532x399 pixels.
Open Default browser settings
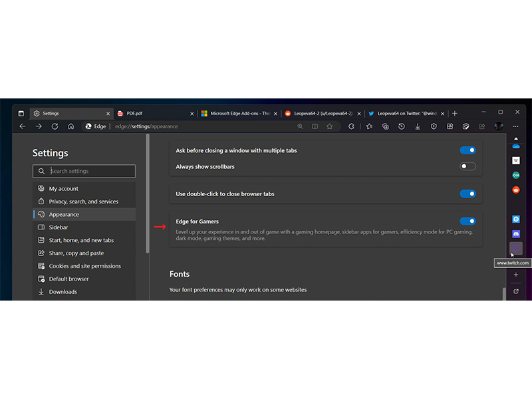(84, 279)
